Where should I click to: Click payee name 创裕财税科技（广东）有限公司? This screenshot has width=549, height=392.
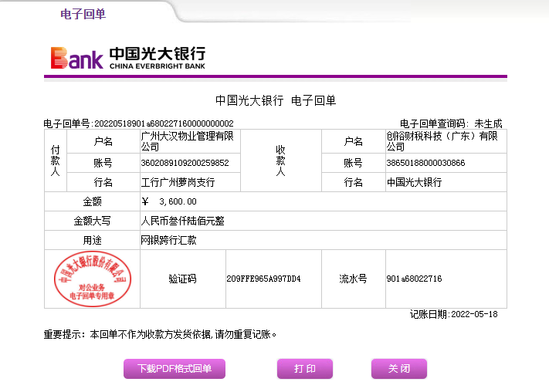(x=442, y=141)
